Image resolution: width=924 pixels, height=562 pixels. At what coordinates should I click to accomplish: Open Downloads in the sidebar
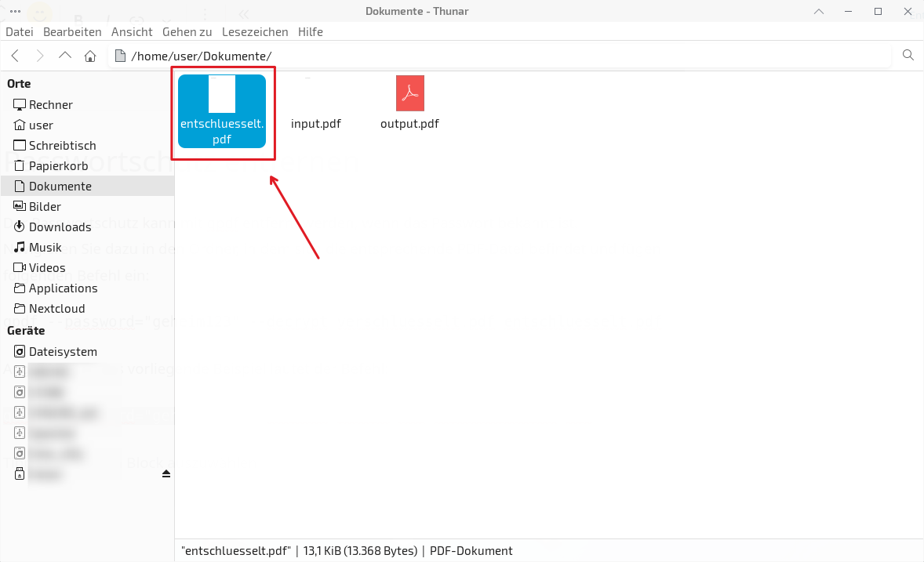(60, 227)
